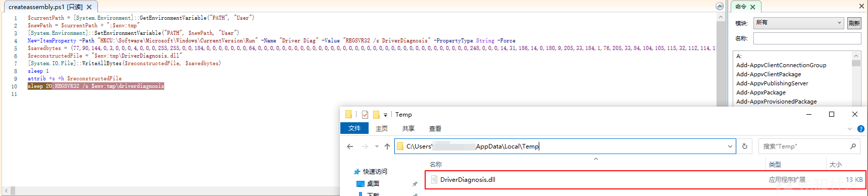The width and height of the screenshot is (868, 196).
Task: Click the command list scroll-up arrow
Action: (856, 56)
